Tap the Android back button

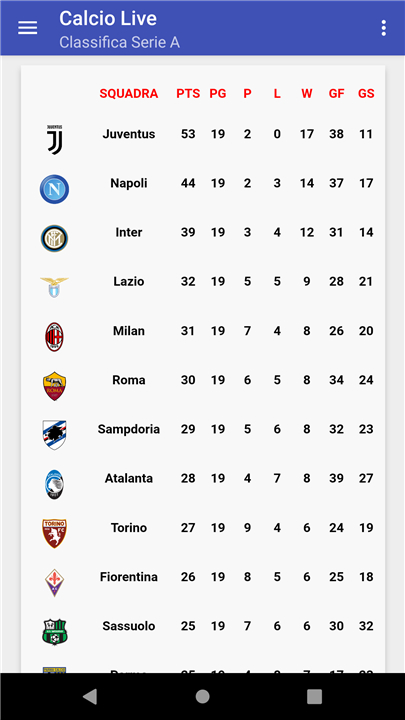coord(90,697)
